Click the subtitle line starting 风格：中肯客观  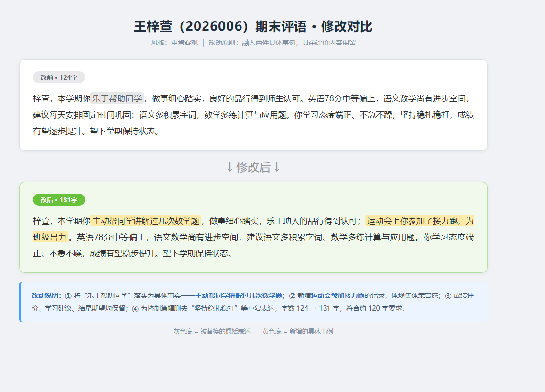(253, 43)
